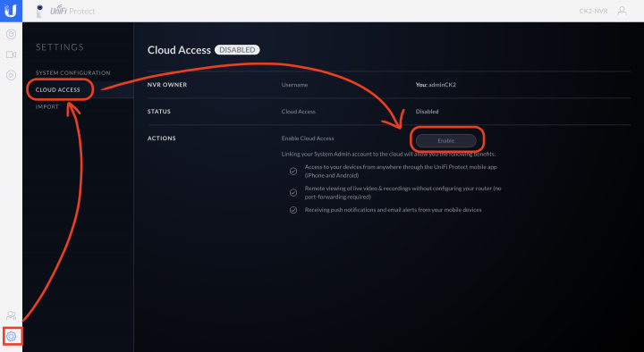Screen dimensions: 644x352
Task: Click the SETTINGS panel heading
Action: pyautogui.click(x=60, y=47)
